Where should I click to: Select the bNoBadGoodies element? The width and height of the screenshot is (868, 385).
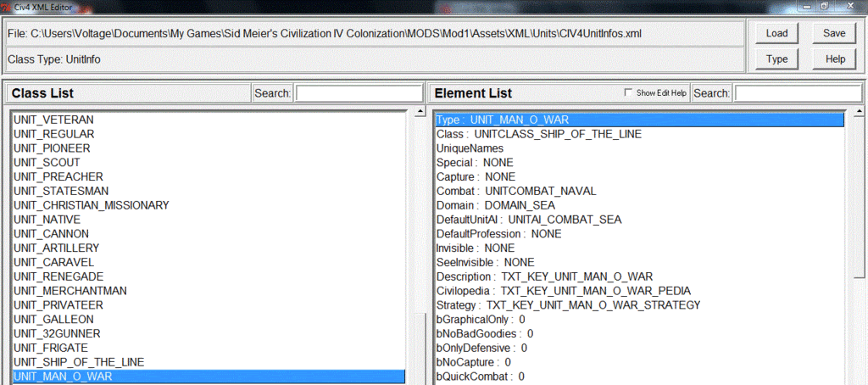[x=639, y=334]
